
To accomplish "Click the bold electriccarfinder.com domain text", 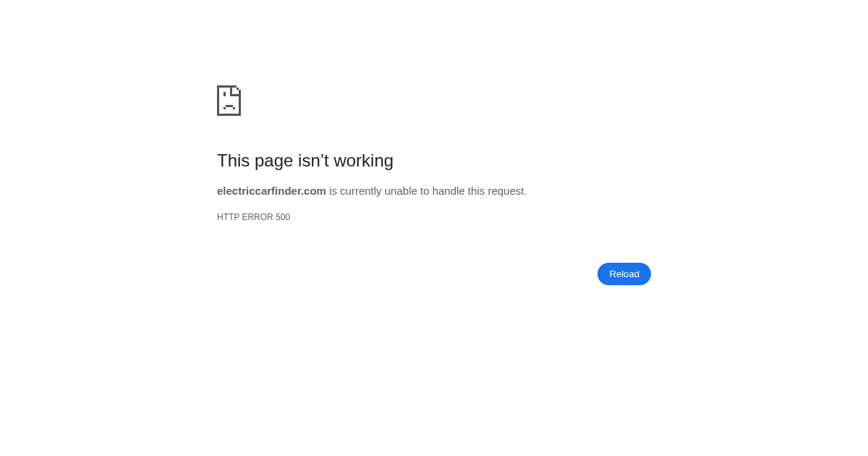I will pos(271,191).
